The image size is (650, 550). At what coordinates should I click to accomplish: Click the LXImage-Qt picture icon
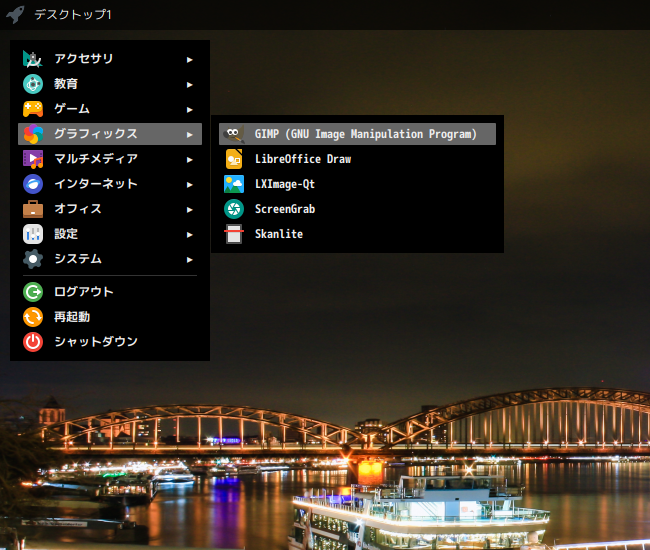[x=234, y=184]
